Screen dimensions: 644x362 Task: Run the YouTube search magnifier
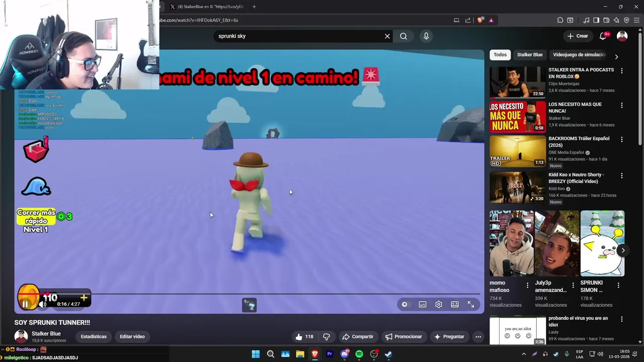404,36
